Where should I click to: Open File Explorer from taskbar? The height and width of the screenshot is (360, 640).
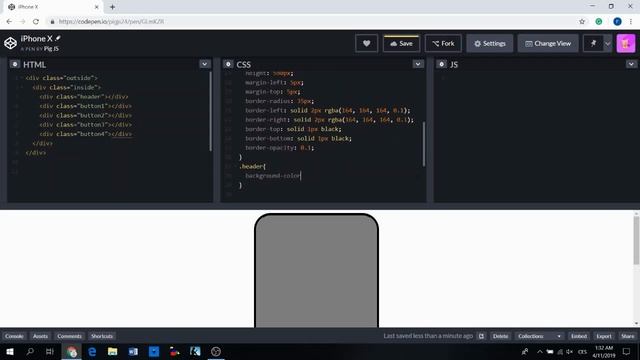point(113,351)
